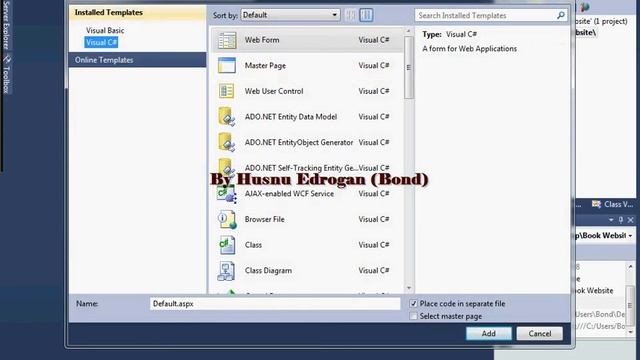Select AJAX-enabled WCF Service text

(289, 194)
